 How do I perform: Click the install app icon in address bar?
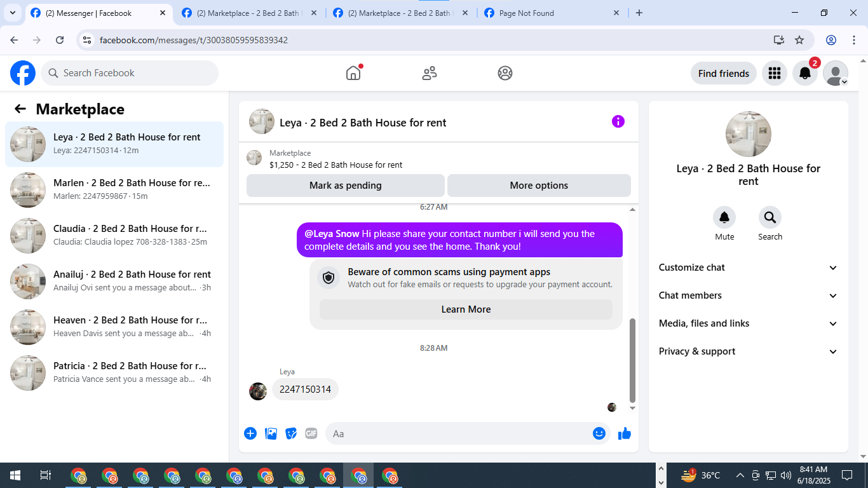tap(779, 40)
